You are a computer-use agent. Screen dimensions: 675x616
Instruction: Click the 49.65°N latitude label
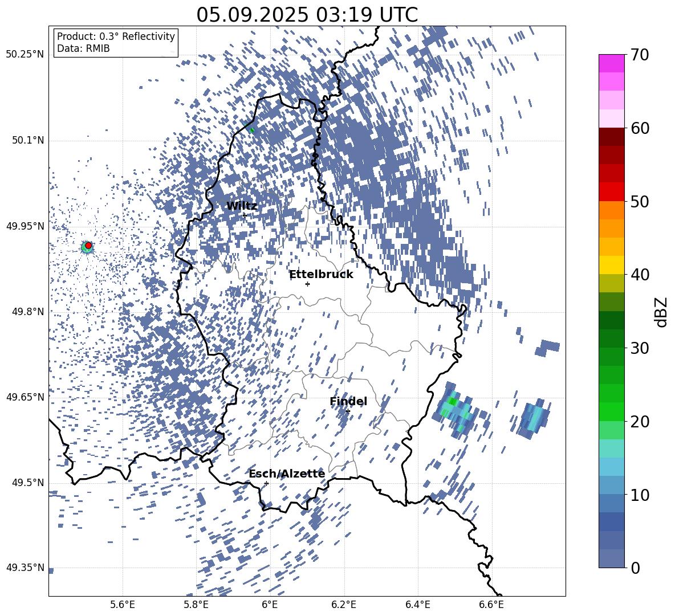25,397
